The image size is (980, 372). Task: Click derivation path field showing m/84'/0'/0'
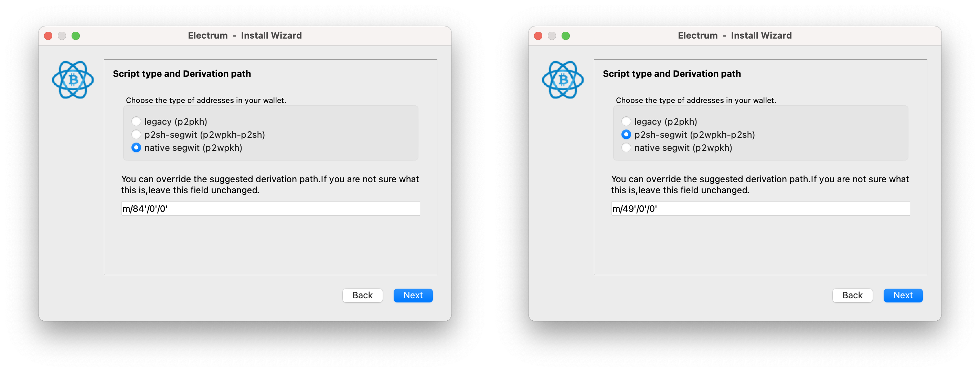click(270, 209)
